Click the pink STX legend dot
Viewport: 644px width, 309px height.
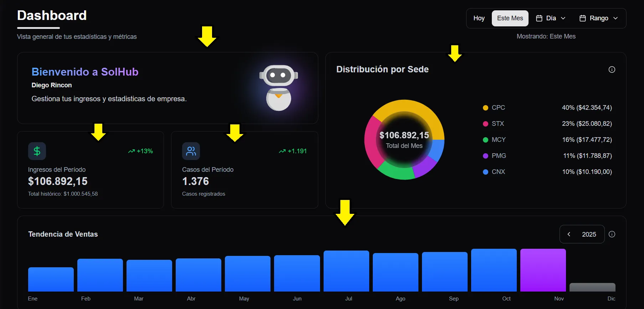[485, 124]
